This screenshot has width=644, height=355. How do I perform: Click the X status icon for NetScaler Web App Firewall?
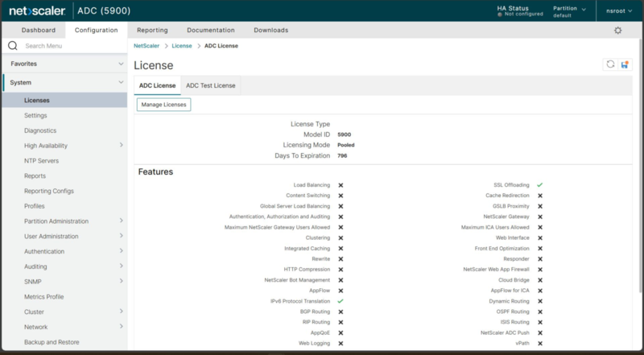(x=540, y=270)
